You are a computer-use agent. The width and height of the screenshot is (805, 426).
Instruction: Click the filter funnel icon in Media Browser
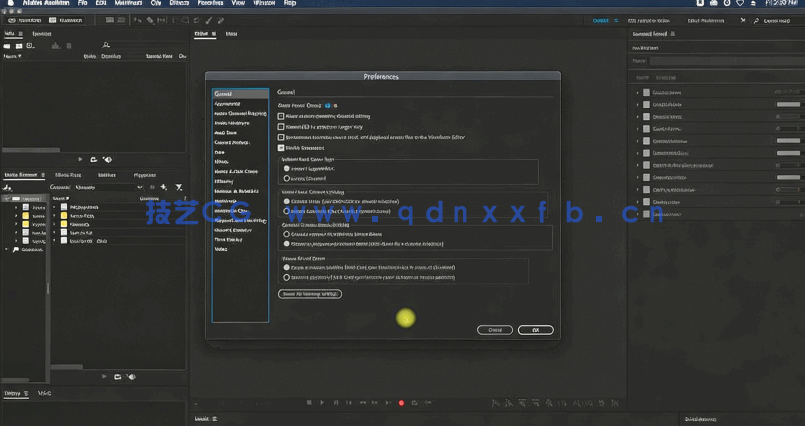coord(178,187)
